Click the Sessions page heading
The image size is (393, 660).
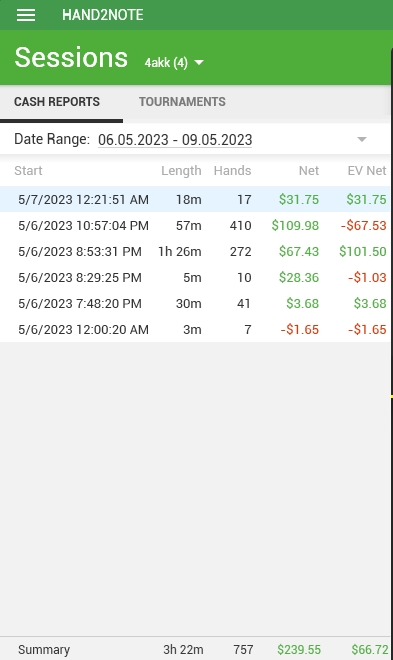(71, 57)
